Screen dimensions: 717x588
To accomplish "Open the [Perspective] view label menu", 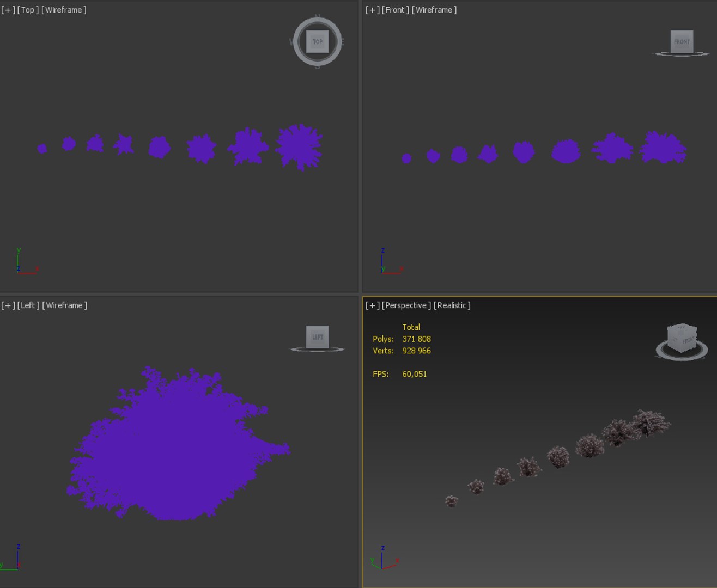I will (406, 305).
